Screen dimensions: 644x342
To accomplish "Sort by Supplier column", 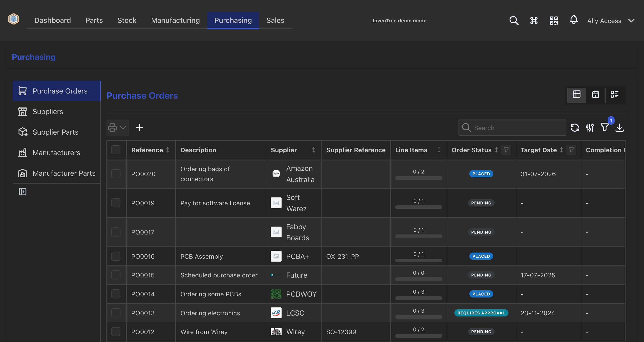I will (x=313, y=150).
